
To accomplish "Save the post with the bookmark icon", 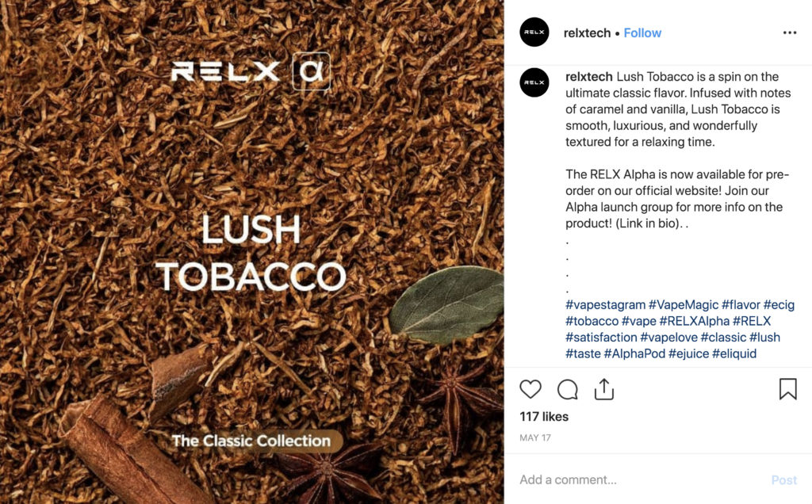I will point(787,389).
